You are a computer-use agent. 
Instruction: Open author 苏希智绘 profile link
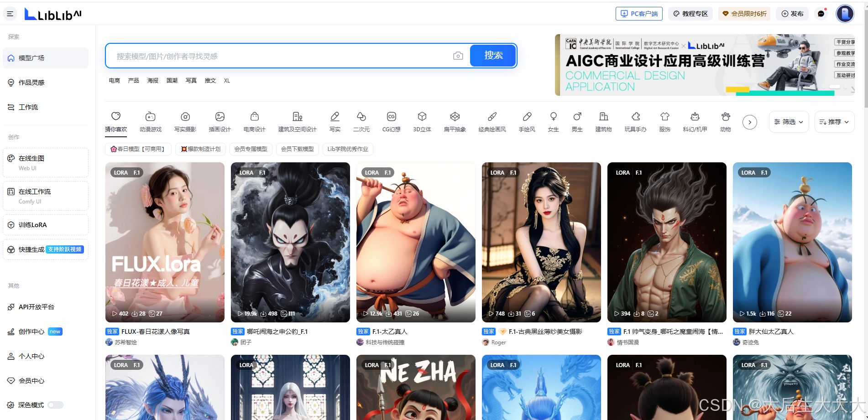(121, 342)
